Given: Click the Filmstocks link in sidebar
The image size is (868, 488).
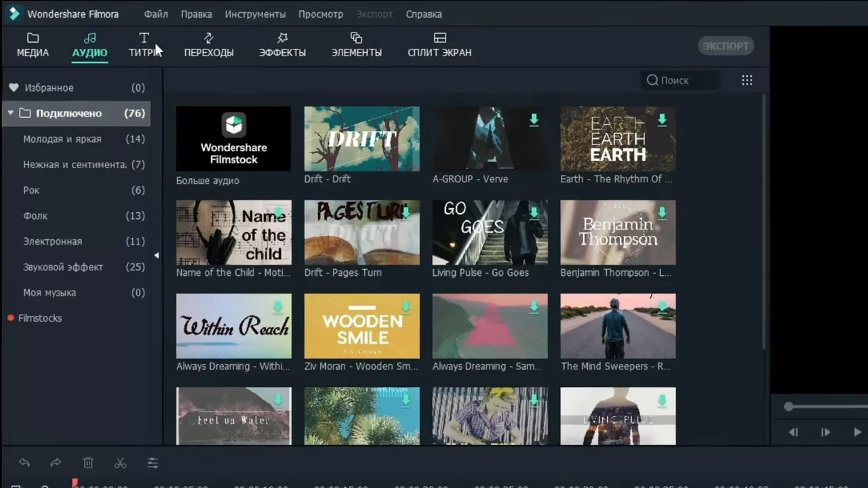Looking at the screenshot, I should pyautogui.click(x=40, y=318).
